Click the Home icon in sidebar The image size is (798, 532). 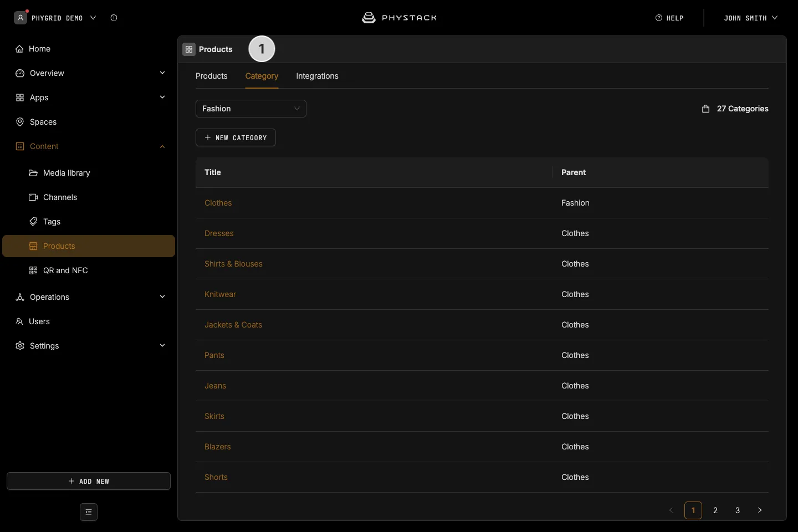[x=19, y=49]
